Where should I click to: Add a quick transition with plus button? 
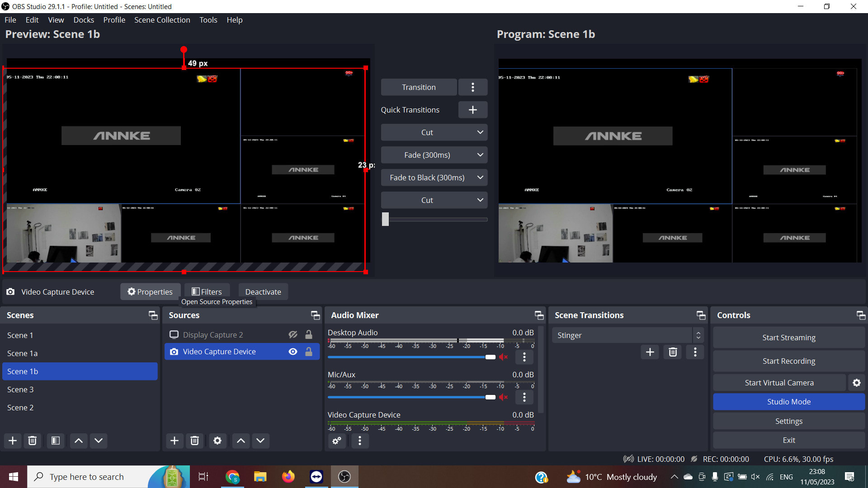(472, 110)
